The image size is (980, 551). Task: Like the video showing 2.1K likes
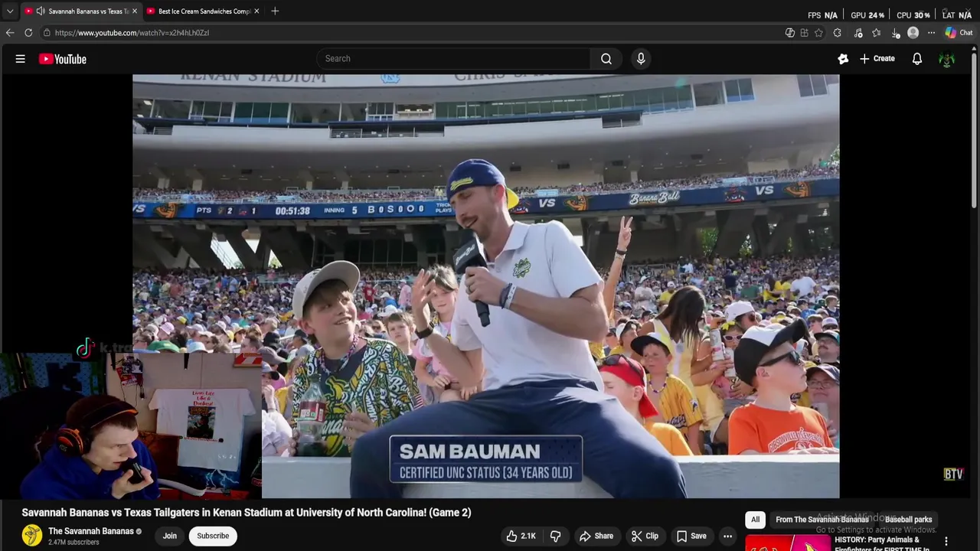tap(521, 536)
